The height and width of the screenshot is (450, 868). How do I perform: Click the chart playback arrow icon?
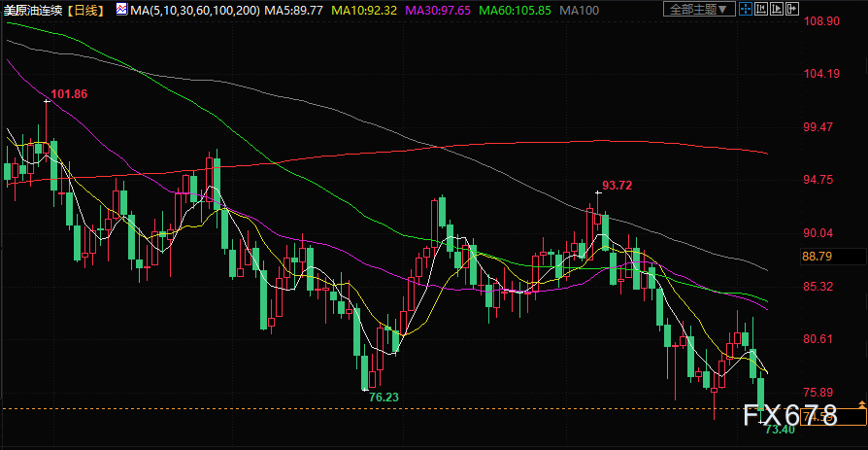click(777, 9)
